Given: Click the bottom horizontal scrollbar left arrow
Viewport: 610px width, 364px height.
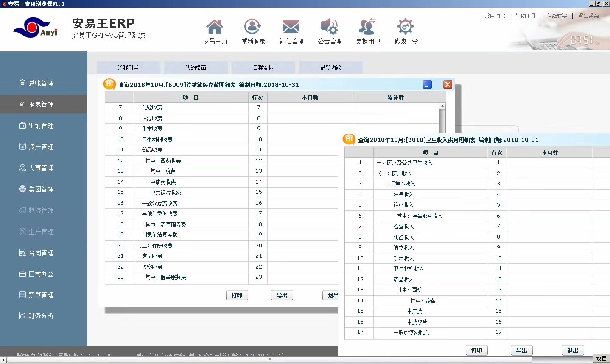Looking at the screenshot, I should click(x=3, y=360).
